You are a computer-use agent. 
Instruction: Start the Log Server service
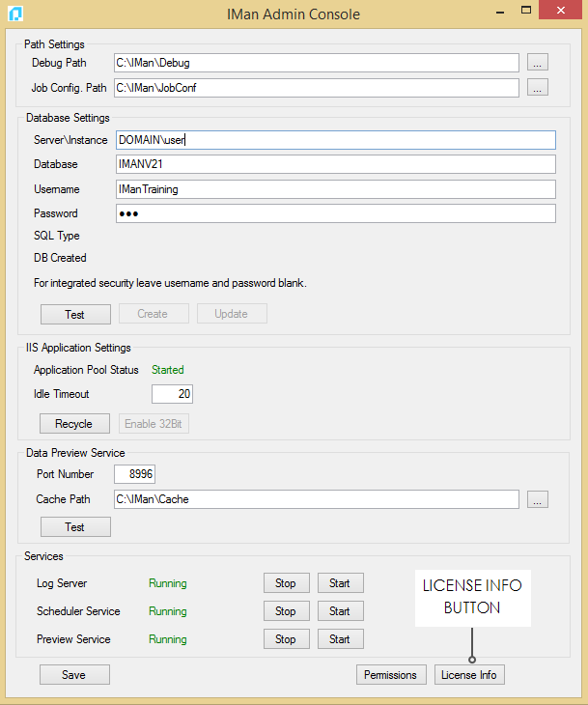(x=340, y=583)
